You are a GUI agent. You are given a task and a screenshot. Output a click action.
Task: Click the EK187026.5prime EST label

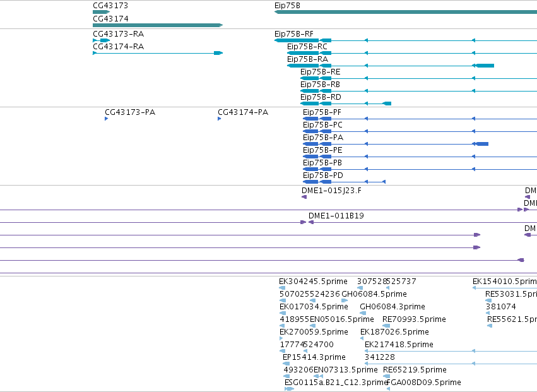click(x=394, y=333)
